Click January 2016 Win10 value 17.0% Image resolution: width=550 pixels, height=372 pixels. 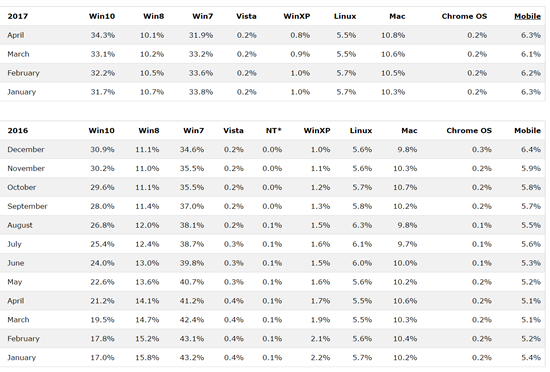pyautogui.click(x=102, y=358)
